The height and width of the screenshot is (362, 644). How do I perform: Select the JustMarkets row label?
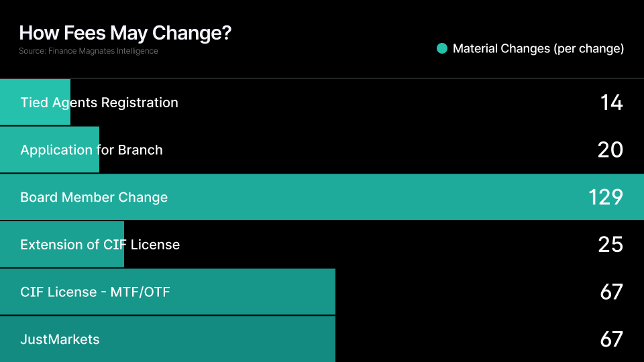click(60, 339)
